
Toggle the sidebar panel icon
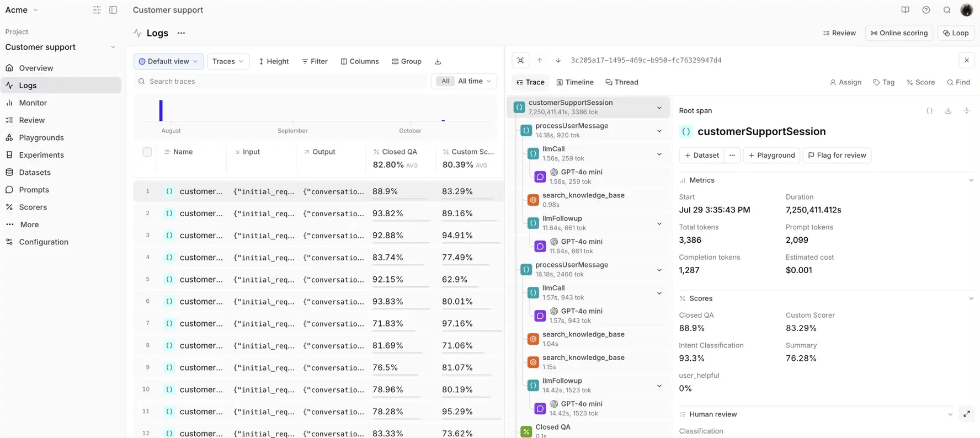[113, 10]
